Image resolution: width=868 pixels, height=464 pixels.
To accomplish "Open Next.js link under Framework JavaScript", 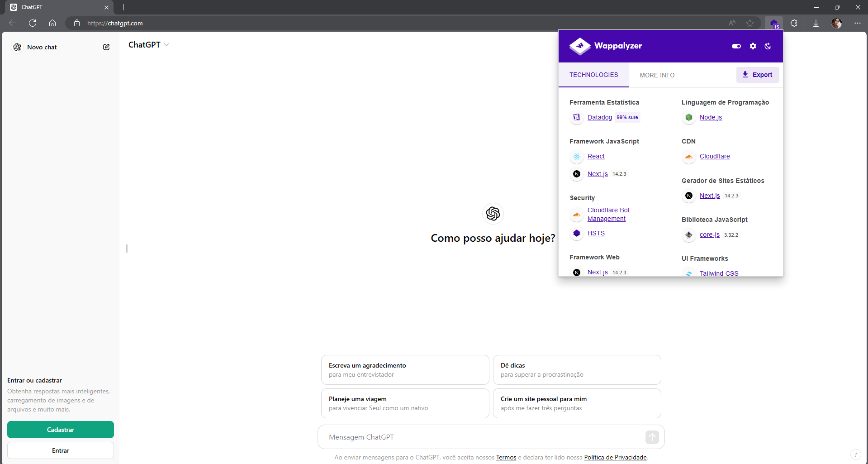I will 598,174.
